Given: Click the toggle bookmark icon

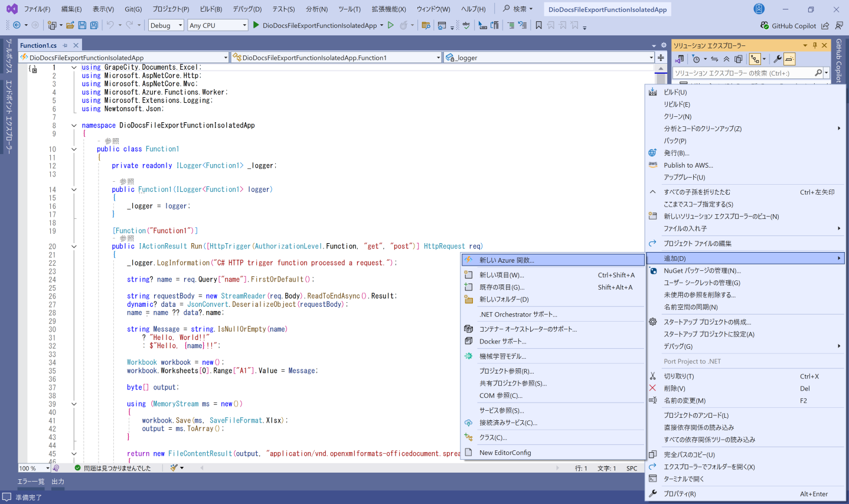Looking at the screenshot, I should [x=538, y=25].
